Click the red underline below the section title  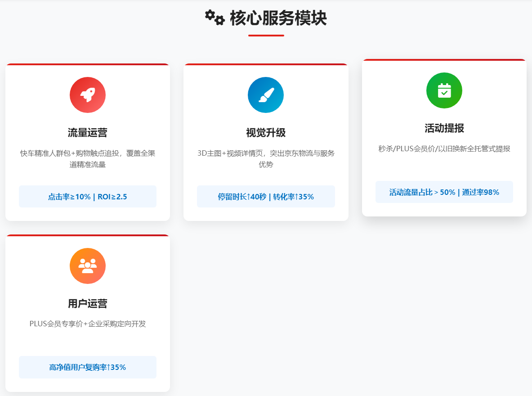tap(266, 35)
